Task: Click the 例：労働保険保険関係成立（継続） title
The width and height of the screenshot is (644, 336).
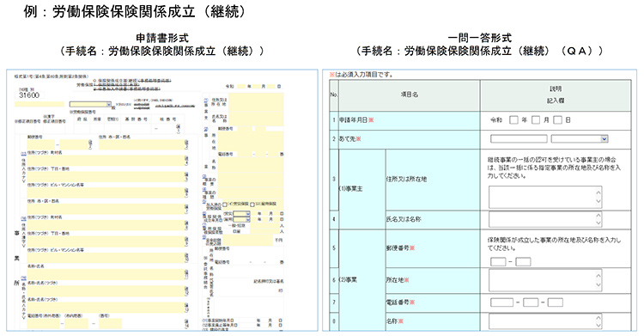Action: 135,12
